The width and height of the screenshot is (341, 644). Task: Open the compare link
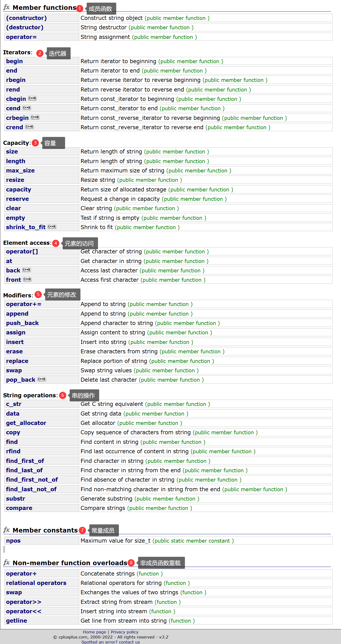pyautogui.click(x=19, y=508)
